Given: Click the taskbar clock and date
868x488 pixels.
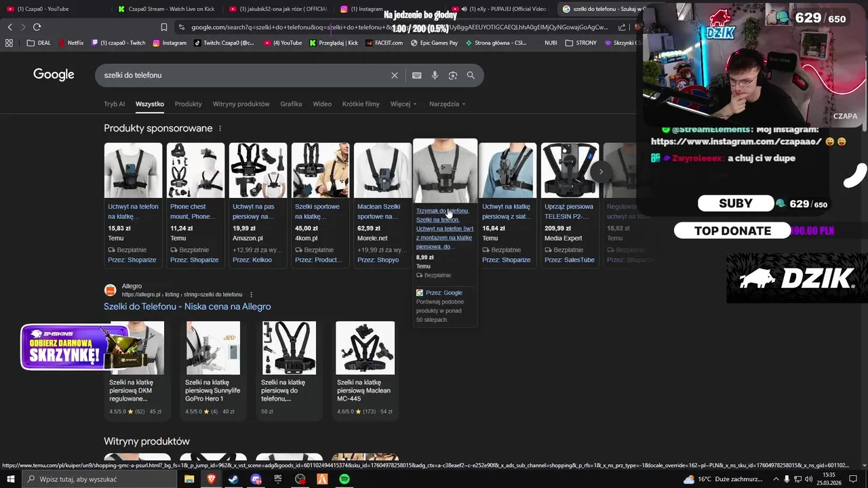Looking at the screenshot, I should 829,479.
